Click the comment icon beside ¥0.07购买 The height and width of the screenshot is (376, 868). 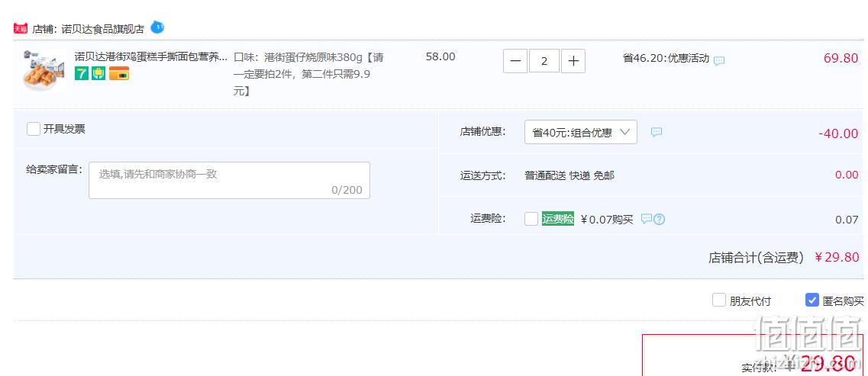646,219
